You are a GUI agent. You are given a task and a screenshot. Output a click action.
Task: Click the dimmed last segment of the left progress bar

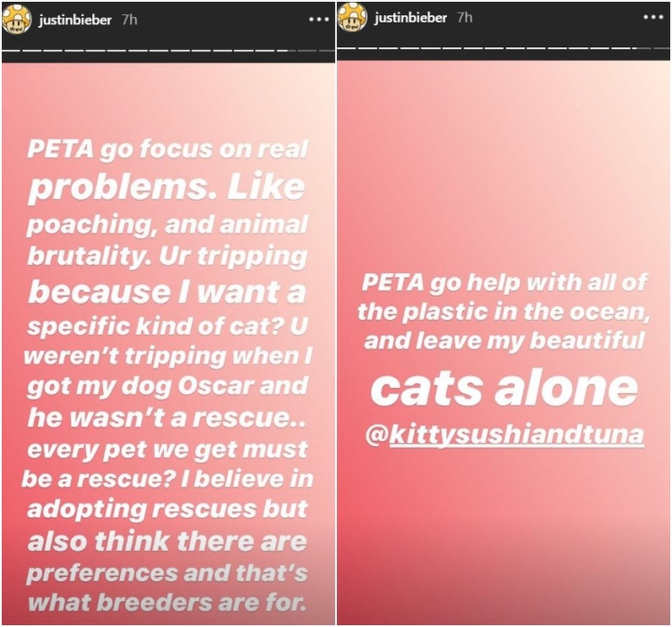click(327, 50)
